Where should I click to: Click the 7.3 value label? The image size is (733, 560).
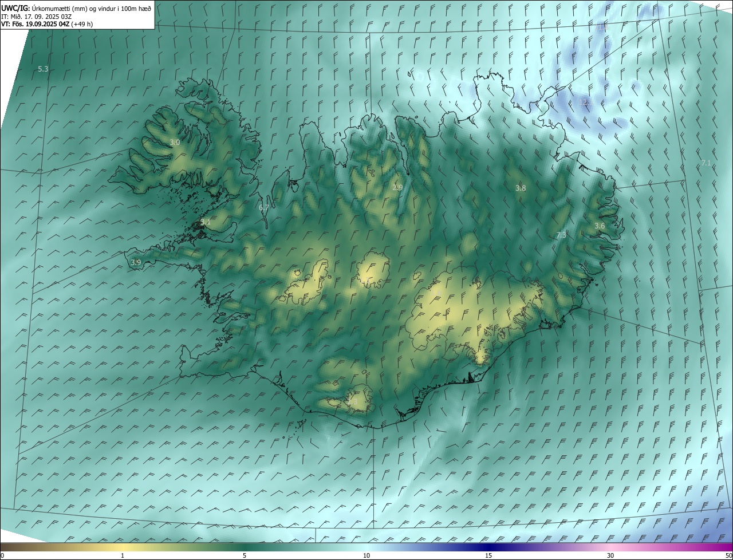click(x=561, y=235)
